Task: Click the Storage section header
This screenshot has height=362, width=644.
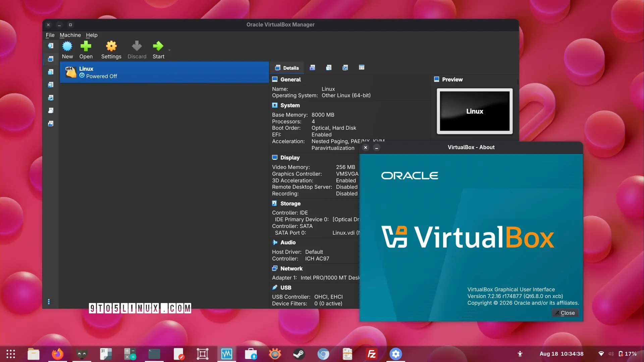Action: point(290,203)
